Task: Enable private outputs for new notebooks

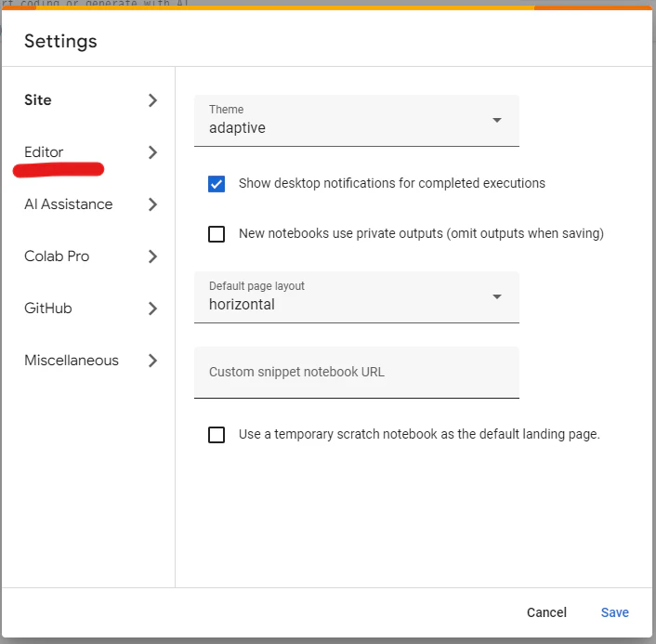Action: (216, 234)
